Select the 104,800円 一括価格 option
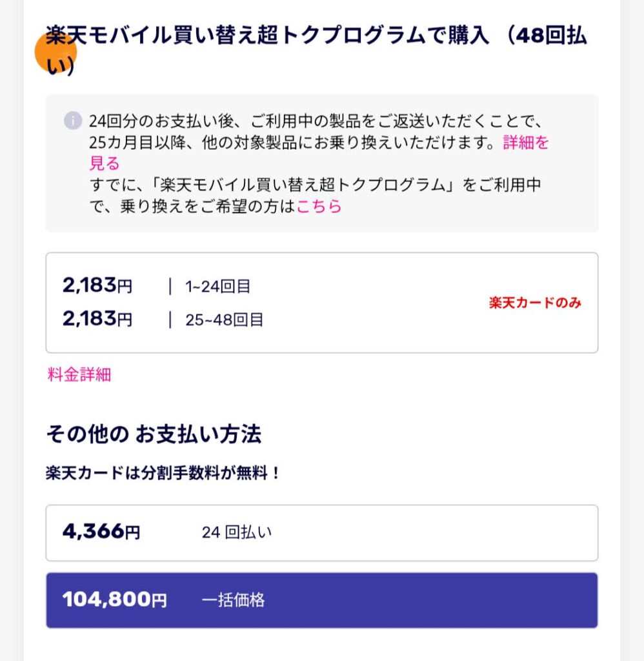This screenshot has height=661, width=644. (321, 600)
